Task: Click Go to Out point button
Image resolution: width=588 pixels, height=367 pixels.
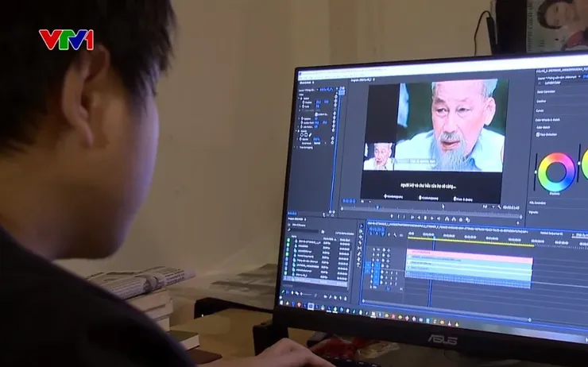Action: 439,218
